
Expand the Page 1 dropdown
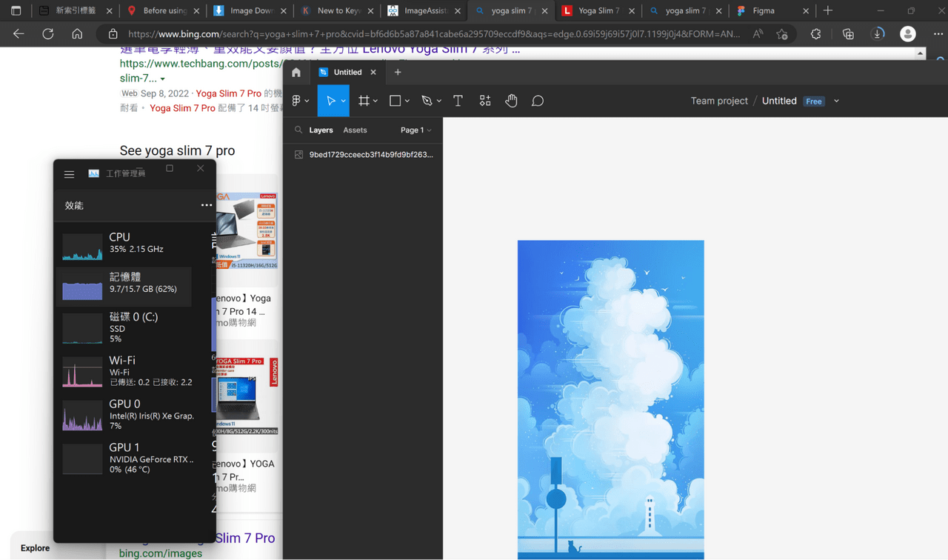coord(416,130)
